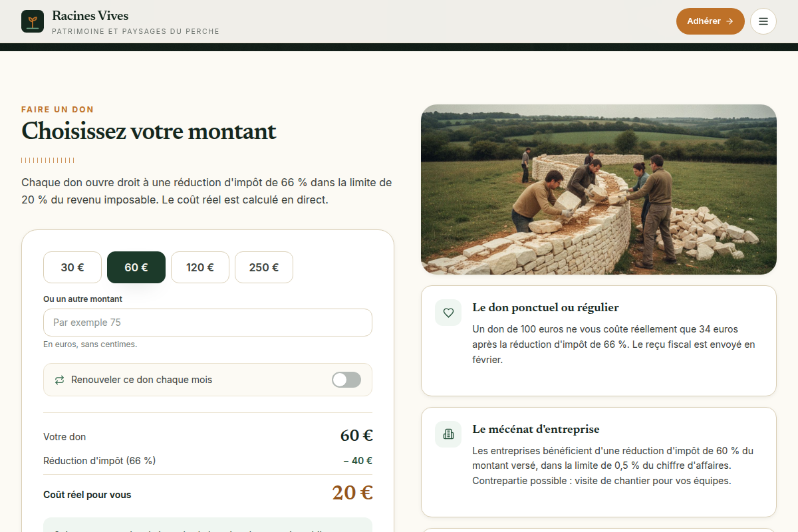Image resolution: width=798 pixels, height=532 pixels.
Task: Click 'Renouveler ce don chaque mois' label
Action: (142, 380)
